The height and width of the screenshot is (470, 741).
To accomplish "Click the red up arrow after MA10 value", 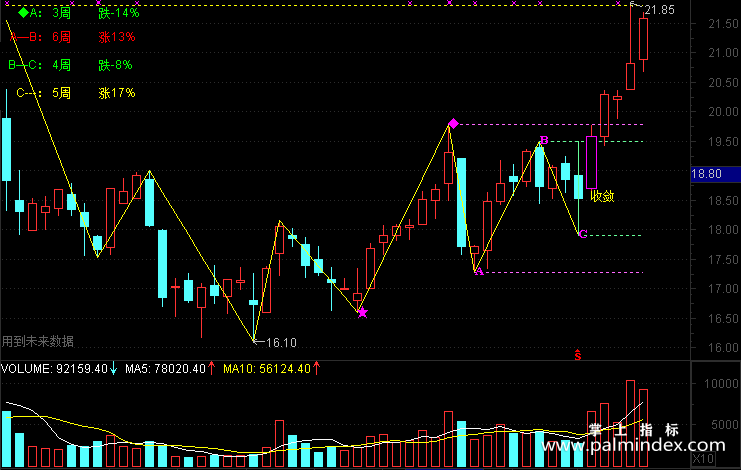I will click(x=316, y=368).
